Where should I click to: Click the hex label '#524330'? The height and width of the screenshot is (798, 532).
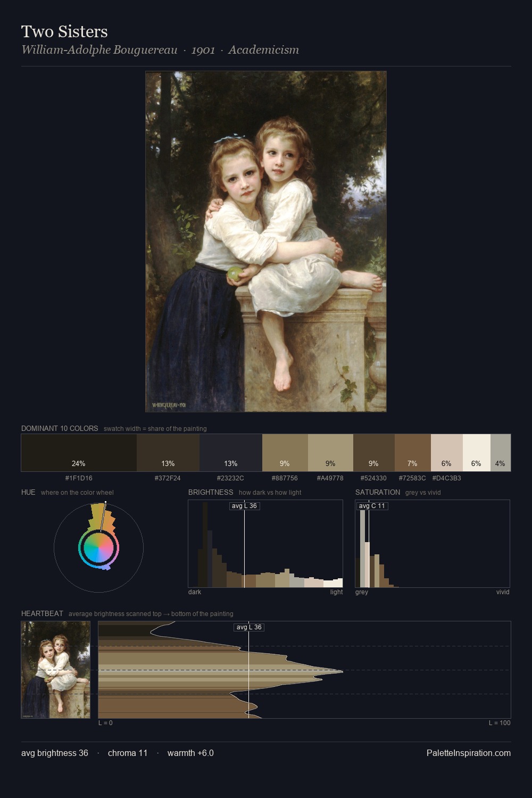(373, 478)
